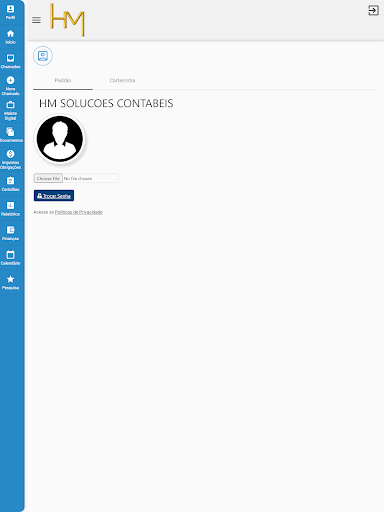Open Políticas de Privacidade link
This screenshot has width=384, height=512.
tap(79, 212)
